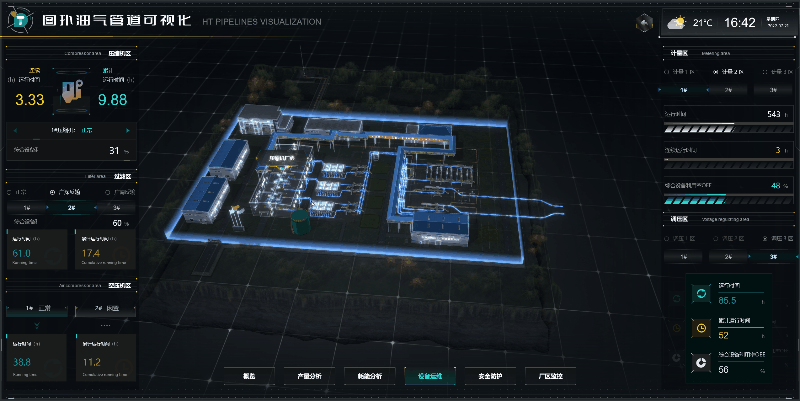The width and height of the screenshot is (800, 401).
Task: Select the 2# tab in the 过滤区 panel
Action: [71, 208]
